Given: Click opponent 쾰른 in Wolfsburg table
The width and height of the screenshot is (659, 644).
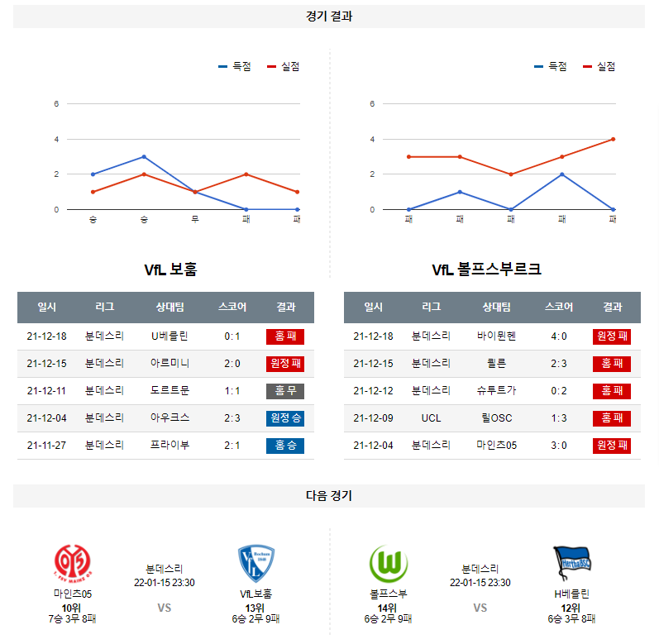Looking at the screenshot, I should pyautogui.click(x=496, y=364).
